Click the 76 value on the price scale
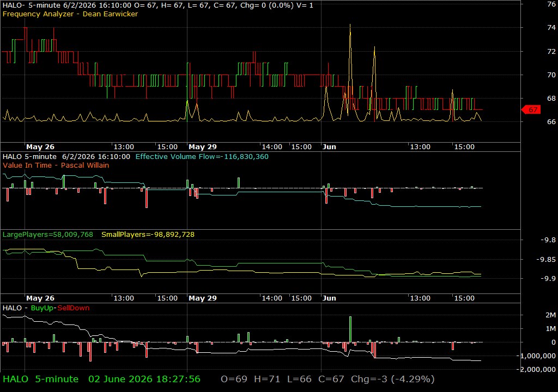Viewport: 558px width, 392px height. point(551,4)
